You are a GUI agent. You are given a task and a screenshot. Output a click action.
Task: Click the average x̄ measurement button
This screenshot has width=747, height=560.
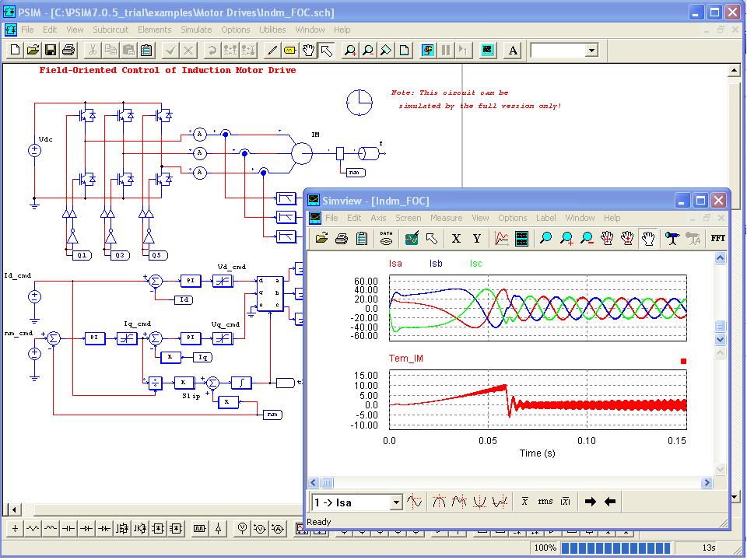pos(524,502)
